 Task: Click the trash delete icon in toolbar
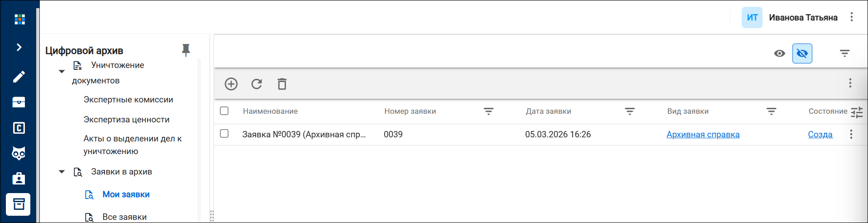coord(282,84)
